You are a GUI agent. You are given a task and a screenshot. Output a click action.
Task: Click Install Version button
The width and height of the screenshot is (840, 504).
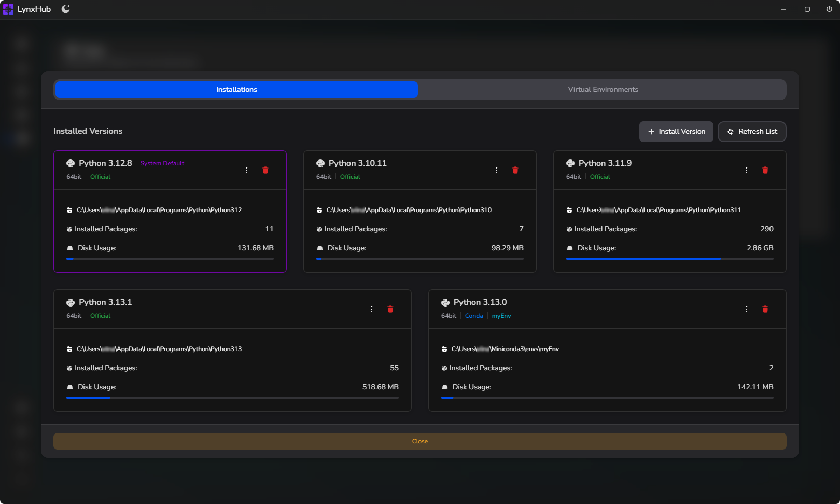(676, 132)
